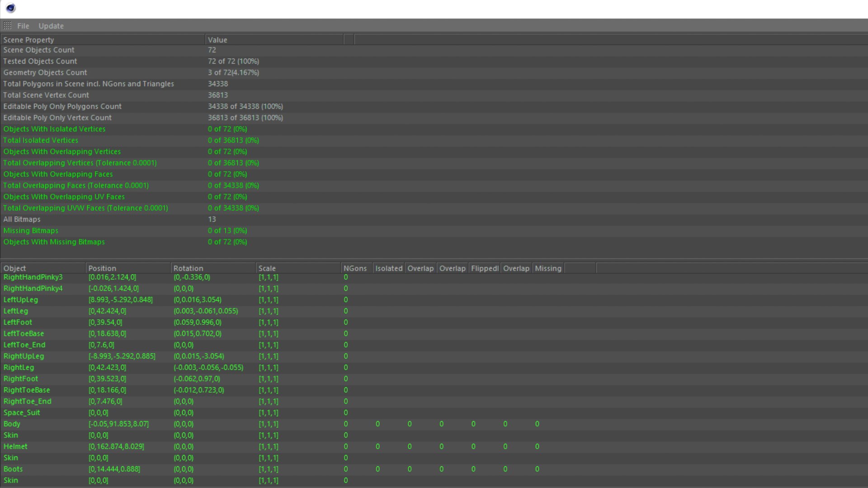This screenshot has width=868, height=488.
Task: Open the Update menu
Action: (51, 26)
